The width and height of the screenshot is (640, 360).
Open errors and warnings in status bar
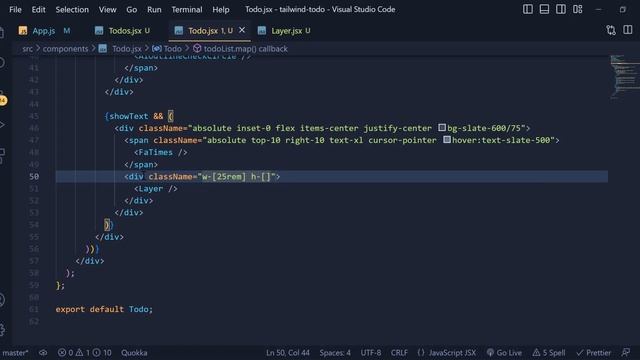(84, 353)
